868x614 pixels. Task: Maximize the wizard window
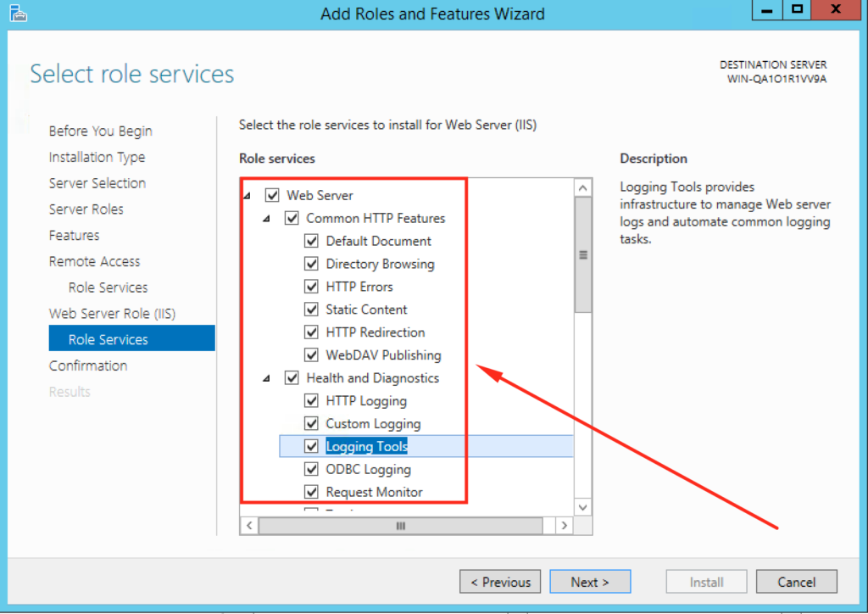pyautogui.click(x=797, y=10)
